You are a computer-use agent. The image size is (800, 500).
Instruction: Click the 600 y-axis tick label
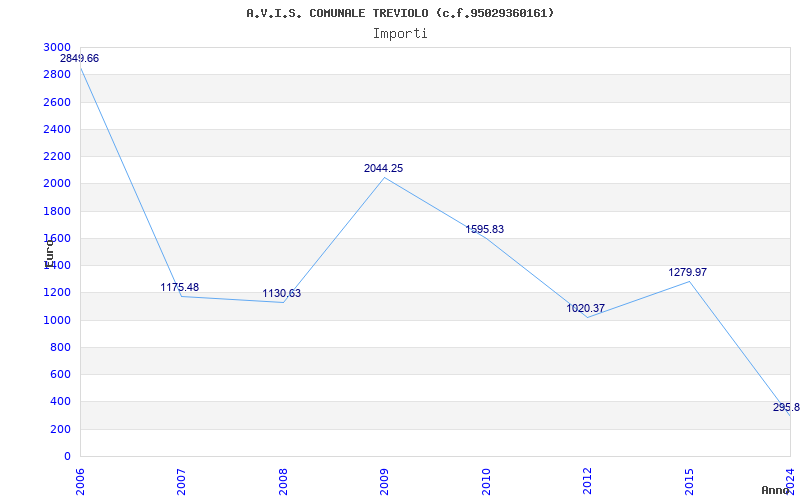pyautogui.click(x=61, y=374)
